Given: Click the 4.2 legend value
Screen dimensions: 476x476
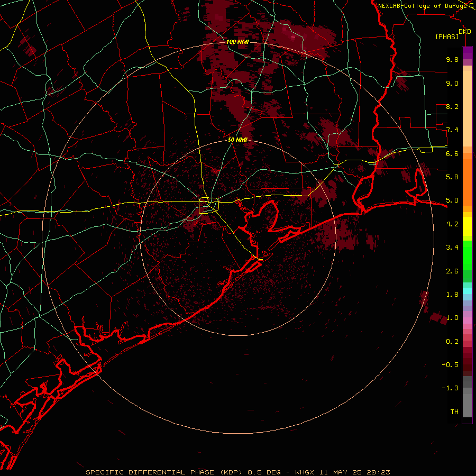Looking at the screenshot, I should (452, 224).
